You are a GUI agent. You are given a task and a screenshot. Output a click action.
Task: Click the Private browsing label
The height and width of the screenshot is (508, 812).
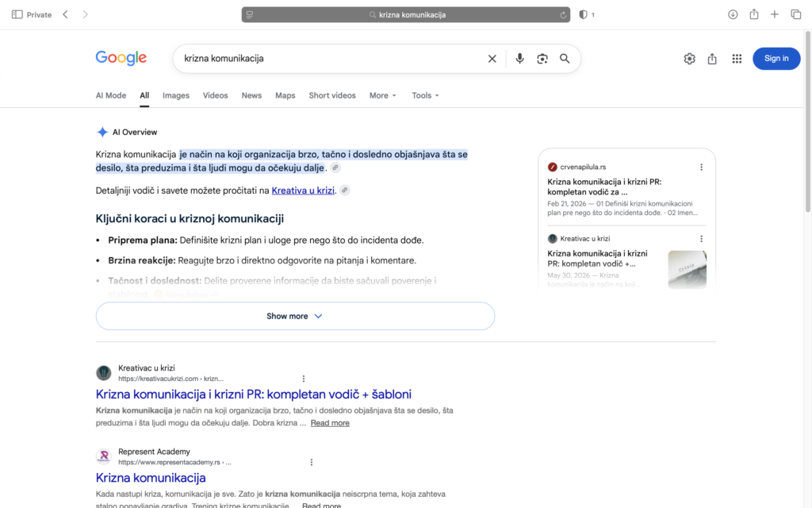40,15
